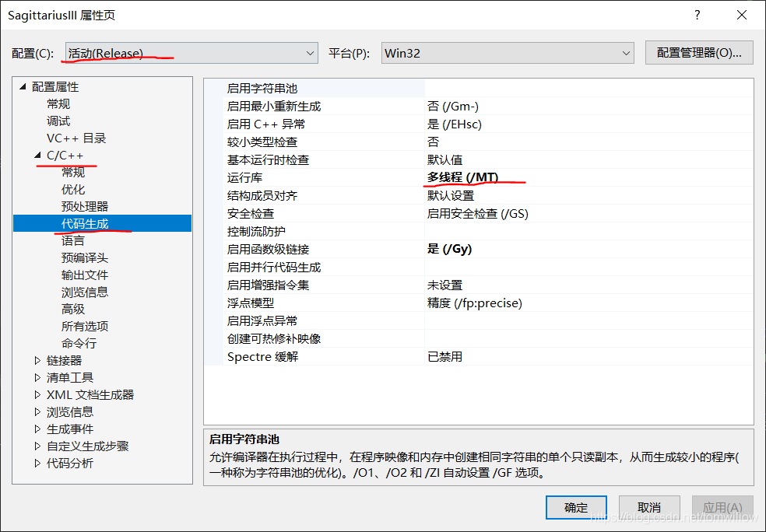
Task: Select 常规 under C/C++
Action: [x=73, y=173]
